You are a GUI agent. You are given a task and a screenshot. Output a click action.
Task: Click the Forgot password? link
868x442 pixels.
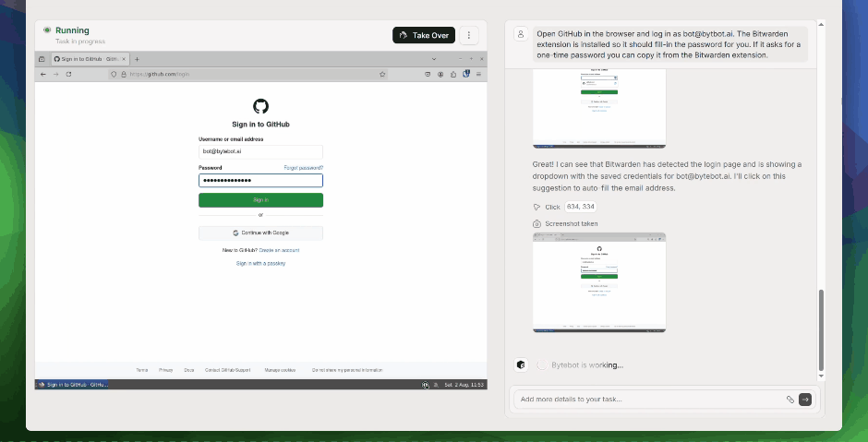(304, 168)
